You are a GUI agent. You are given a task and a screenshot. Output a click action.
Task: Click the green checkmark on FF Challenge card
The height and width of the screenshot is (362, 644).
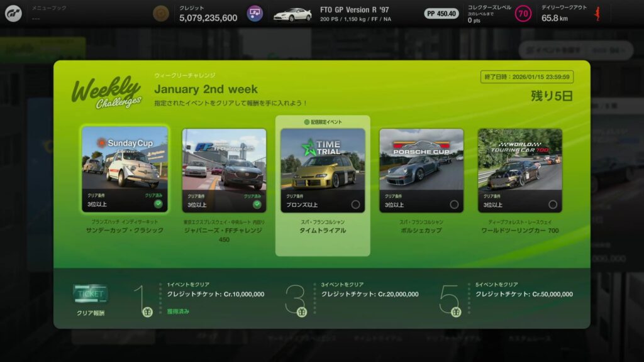[257, 204]
